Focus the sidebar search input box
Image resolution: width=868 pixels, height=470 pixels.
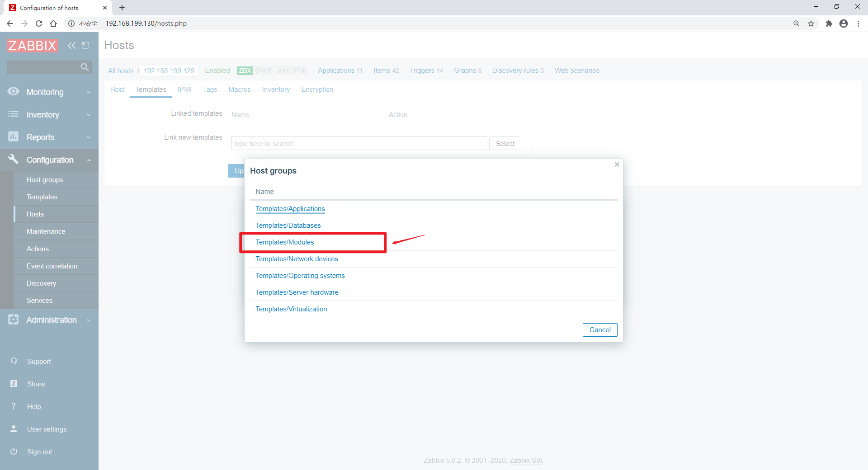tap(43, 67)
